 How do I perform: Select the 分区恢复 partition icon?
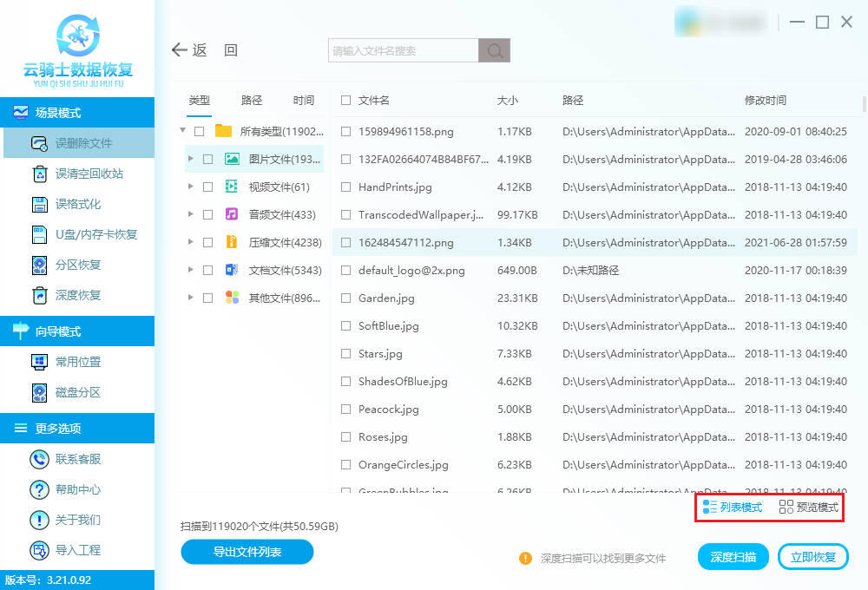point(40,265)
